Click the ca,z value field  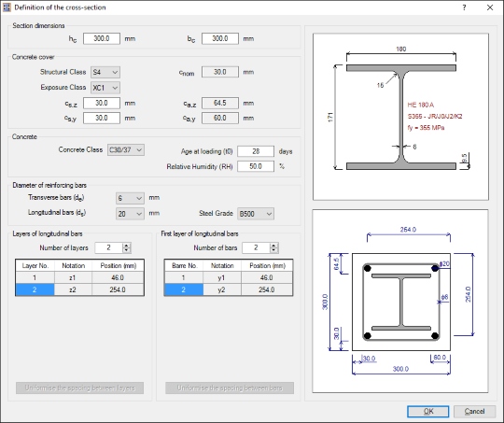[220, 103]
